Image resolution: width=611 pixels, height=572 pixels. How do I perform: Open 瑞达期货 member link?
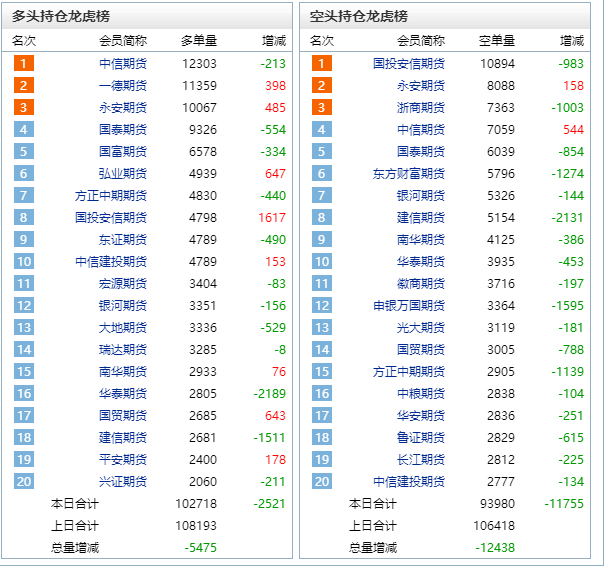[123, 350]
